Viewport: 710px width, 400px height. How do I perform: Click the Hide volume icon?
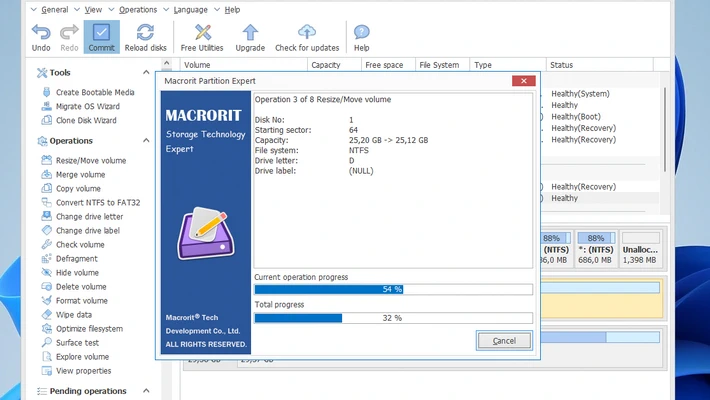[x=46, y=272]
